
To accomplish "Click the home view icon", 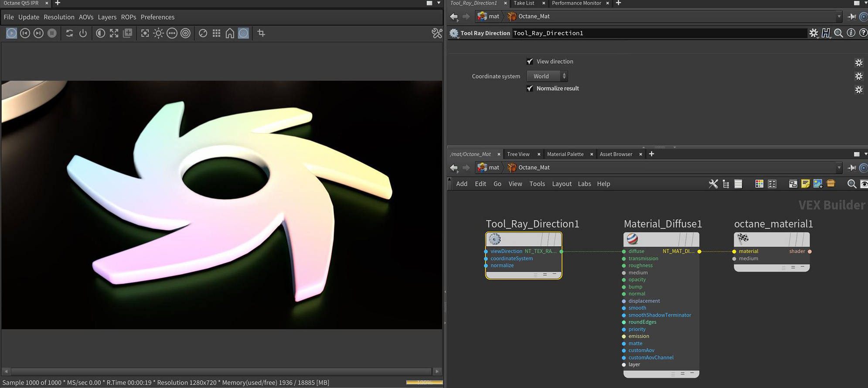I will click(230, 33).
